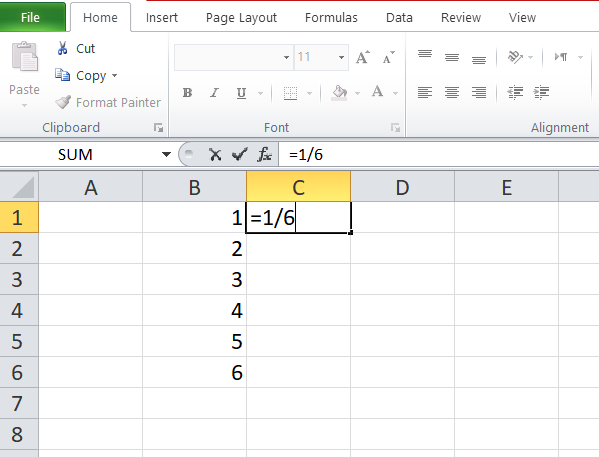Viewport: 599px width, 457px height.
Task: Confirm formula with checkmark icon
Action: click(240, 155)
